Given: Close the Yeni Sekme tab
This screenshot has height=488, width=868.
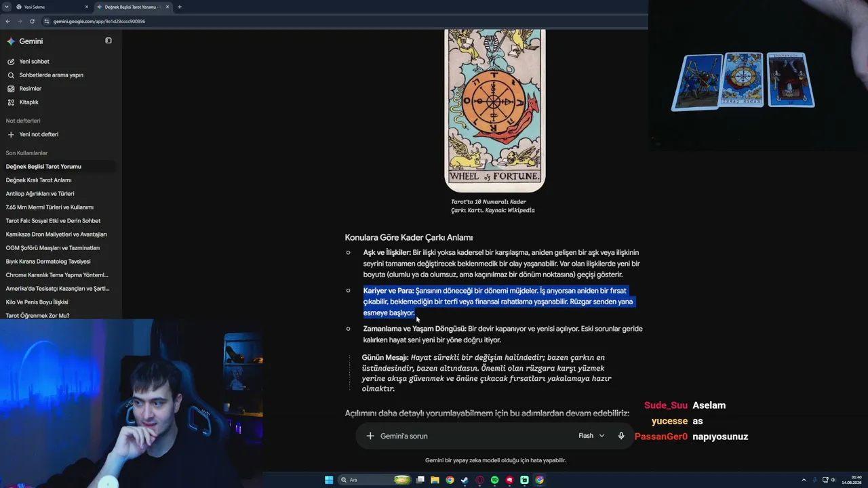Looking at the screenshot, I should [87, 7].
